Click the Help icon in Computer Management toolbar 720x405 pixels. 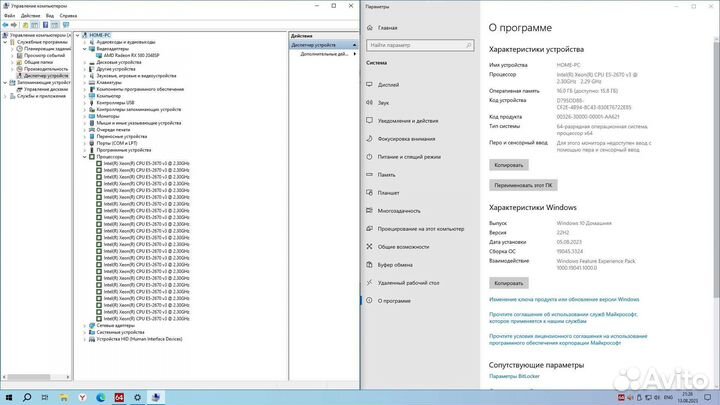45,25
